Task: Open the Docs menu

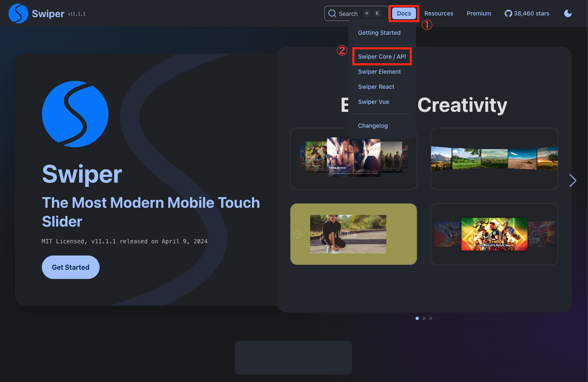Action: [x=404, y=13]
